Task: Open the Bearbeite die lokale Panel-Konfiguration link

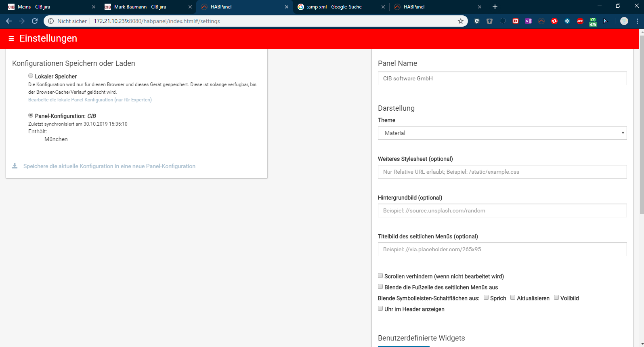Action: point(90,100)
